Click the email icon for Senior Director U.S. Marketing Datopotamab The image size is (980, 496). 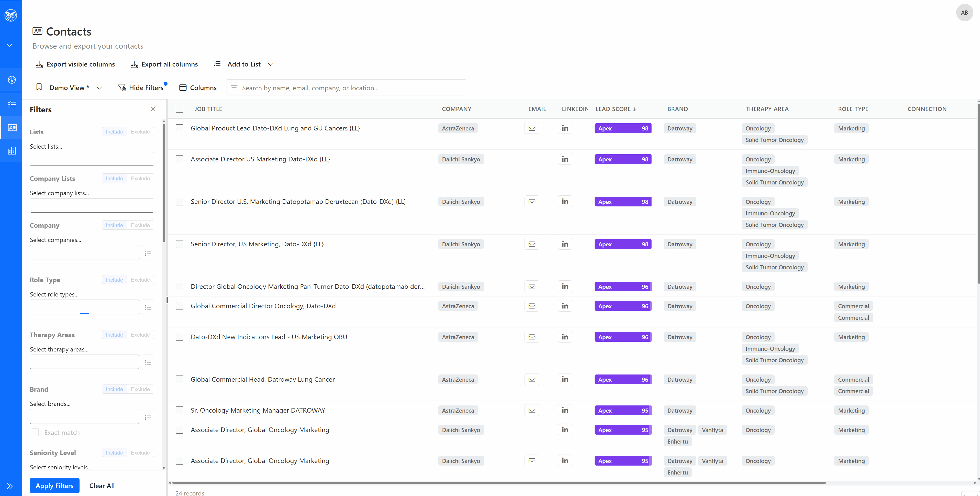[532, 202]
